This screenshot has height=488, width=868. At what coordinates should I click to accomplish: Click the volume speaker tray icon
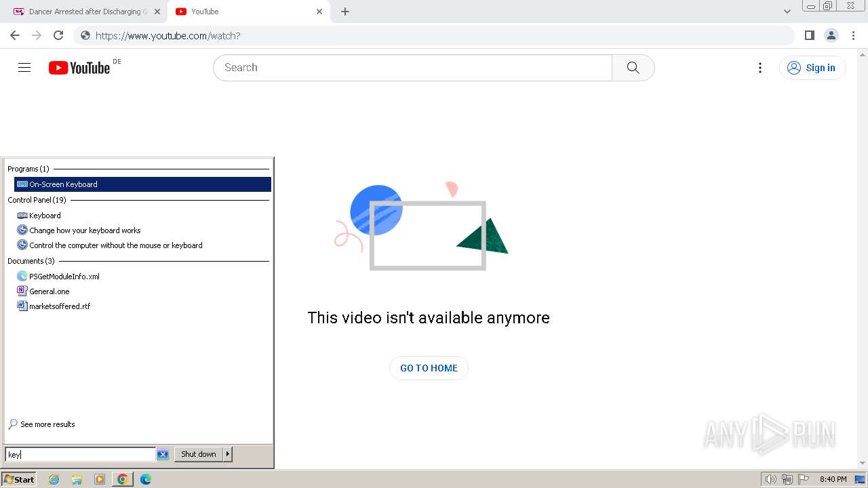pyautogui.click(x=771, y=479)
